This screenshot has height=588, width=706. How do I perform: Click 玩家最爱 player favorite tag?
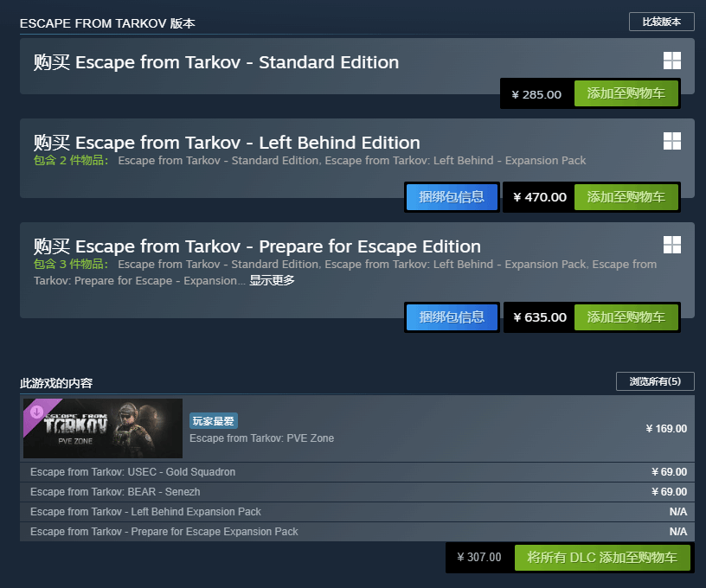pos(213,421)
